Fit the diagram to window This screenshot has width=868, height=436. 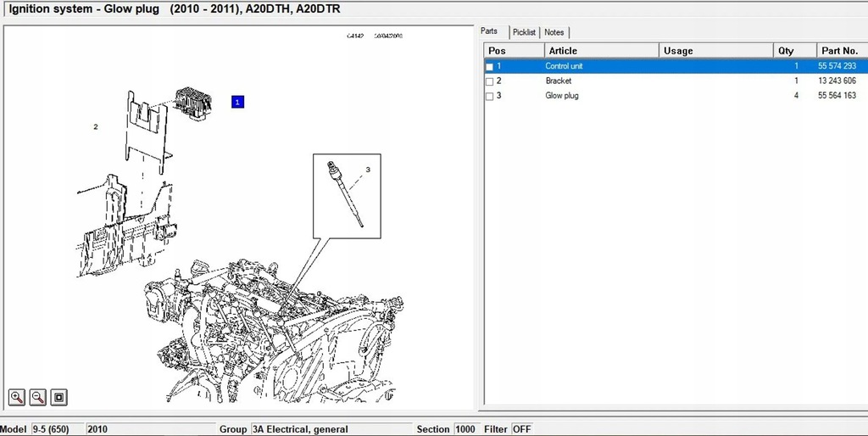click(x=59, y=397)
